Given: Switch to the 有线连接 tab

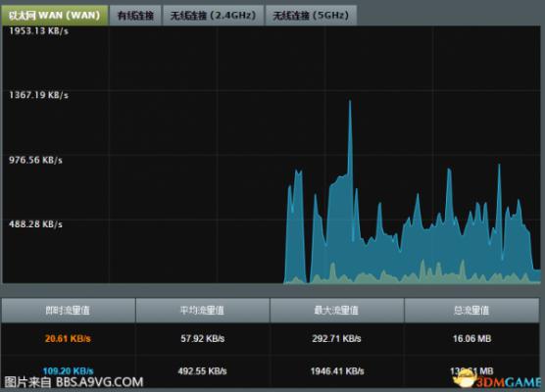Looking at the screenshot, I should [x=135, y=16].
